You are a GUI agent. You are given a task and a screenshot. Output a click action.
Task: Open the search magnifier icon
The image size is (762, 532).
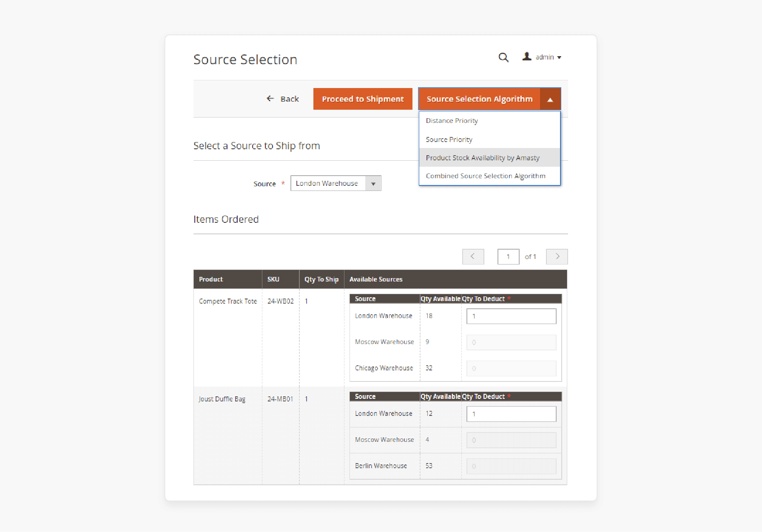tap(503, 57)
